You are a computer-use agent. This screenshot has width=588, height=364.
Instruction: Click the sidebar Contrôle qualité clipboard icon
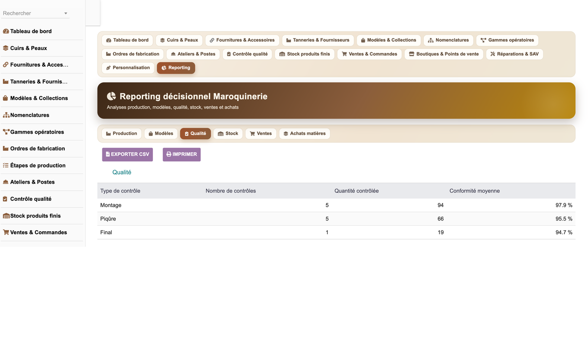[6, 199]
